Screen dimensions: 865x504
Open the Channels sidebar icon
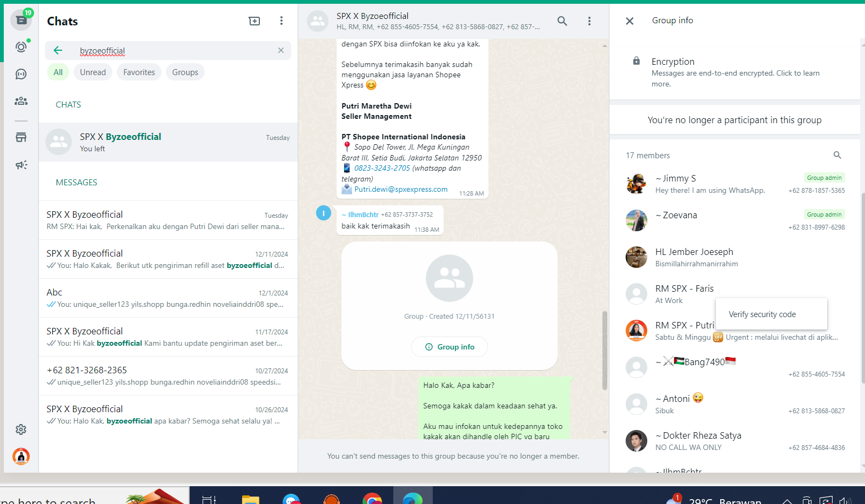pyautogui.click(x=21, y=74)
